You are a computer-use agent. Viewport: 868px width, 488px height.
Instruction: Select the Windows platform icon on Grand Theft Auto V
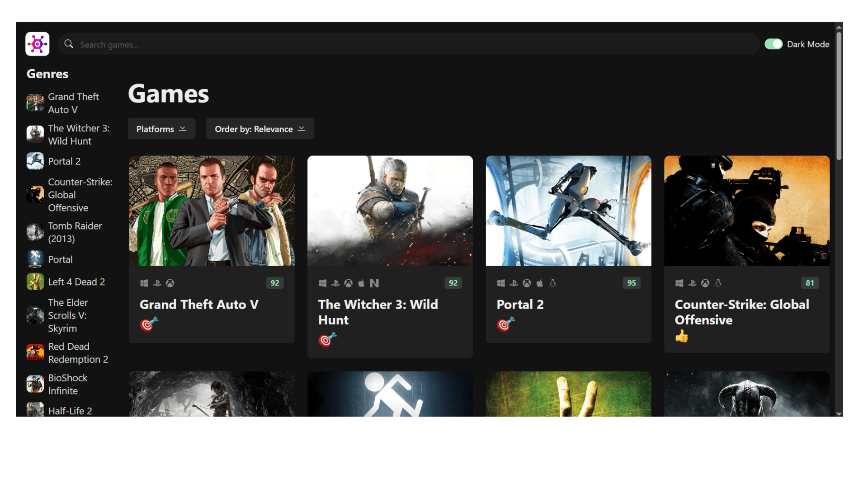coord(144,283)
